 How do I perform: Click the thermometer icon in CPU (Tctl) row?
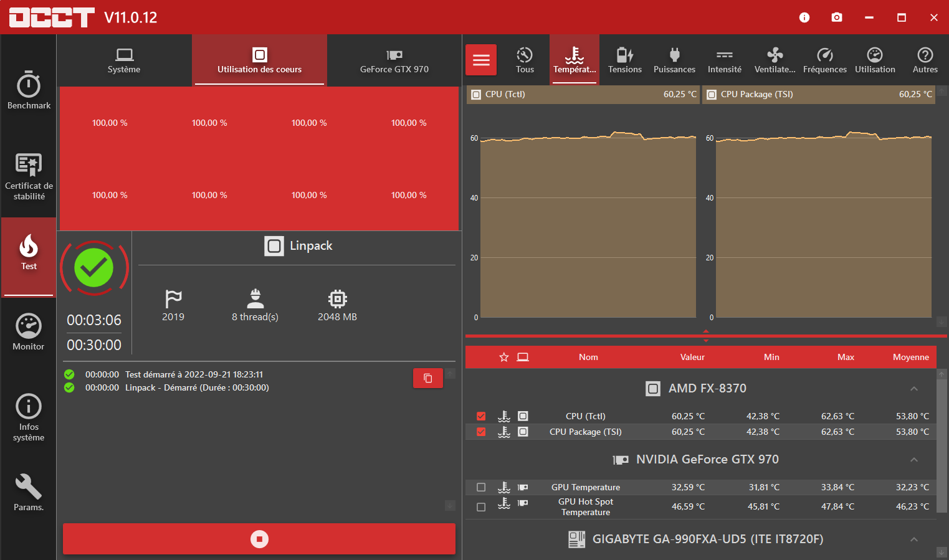tap(504, 416)
